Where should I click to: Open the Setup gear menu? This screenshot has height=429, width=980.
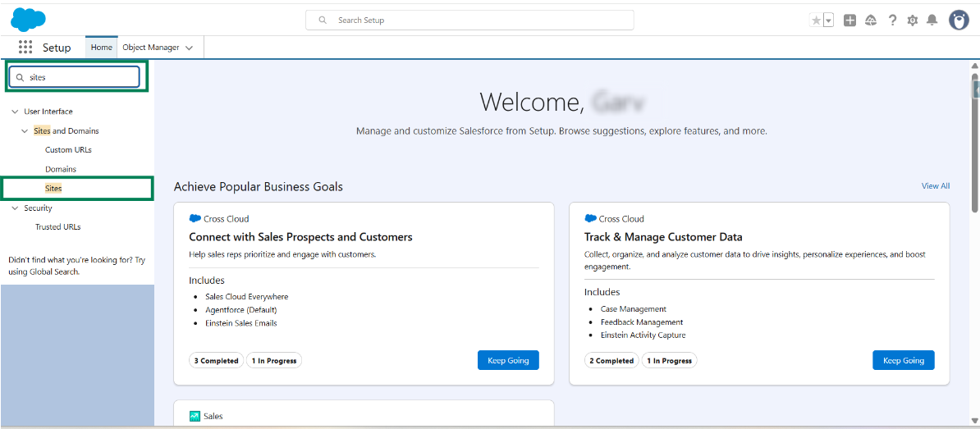pyautogui.click(x=912, y=21)
